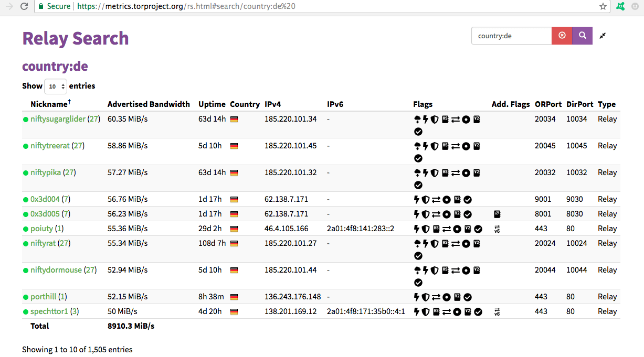Open the porthill relay link
This screenshot has height=357, width=644.
point(44,297)
